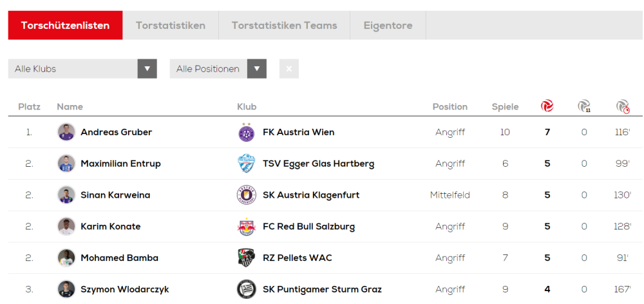Sort by the Spiele column header
644x304 pixels.
click(x=505, y=107)
